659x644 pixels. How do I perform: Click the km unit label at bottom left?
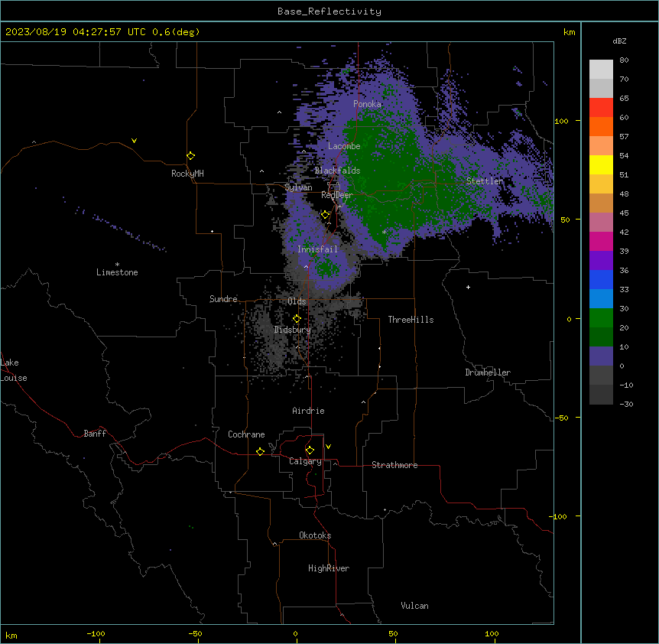tap(11, 636)
